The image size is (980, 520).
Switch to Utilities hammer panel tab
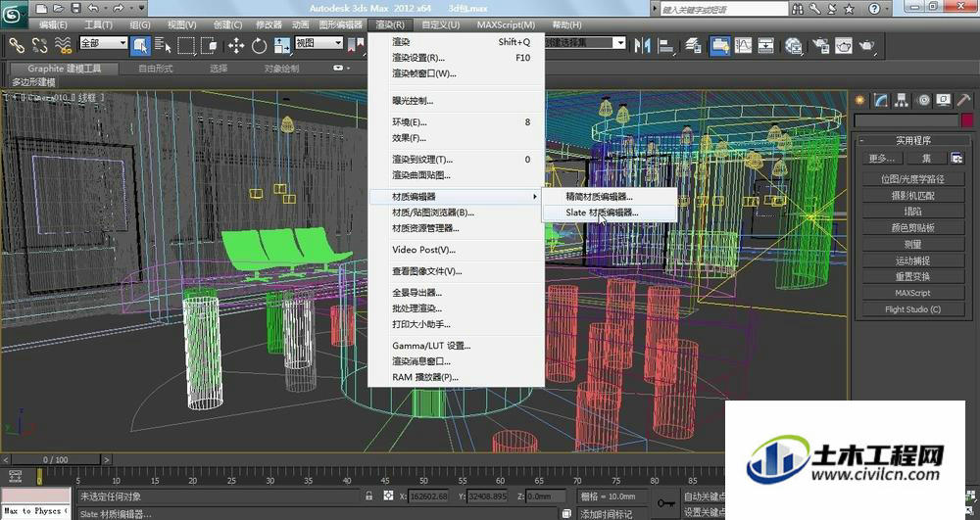[x=963, y=100]
